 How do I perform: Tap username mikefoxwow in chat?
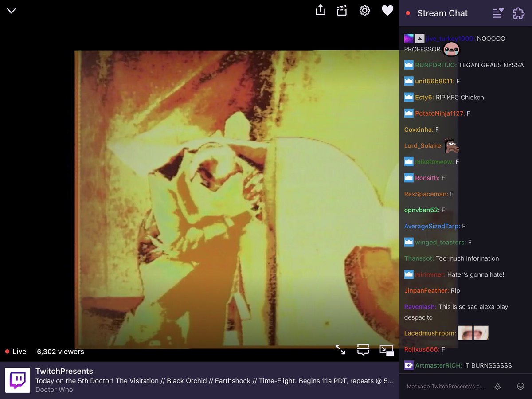pos(434,162)
